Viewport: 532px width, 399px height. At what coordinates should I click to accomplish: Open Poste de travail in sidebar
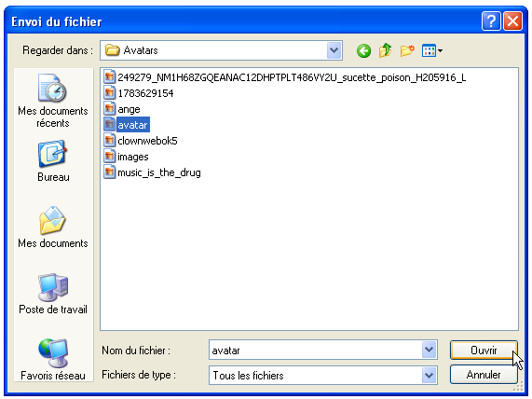click(53, 294)
